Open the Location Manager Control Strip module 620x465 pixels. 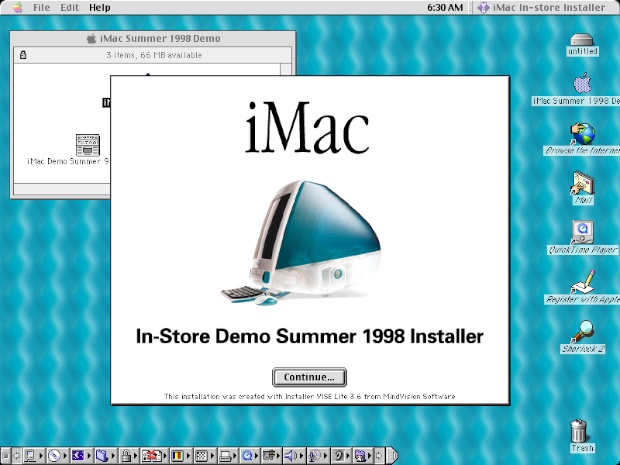154,456
